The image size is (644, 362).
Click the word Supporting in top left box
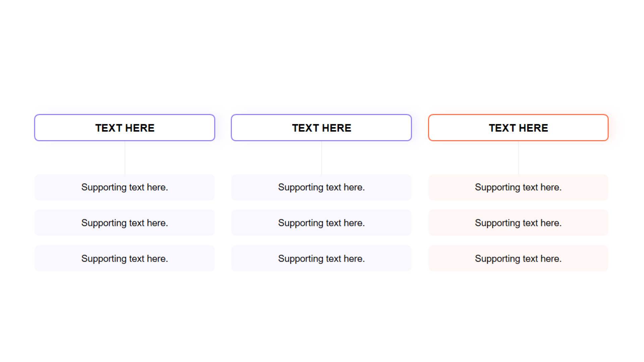pos(104,187)
